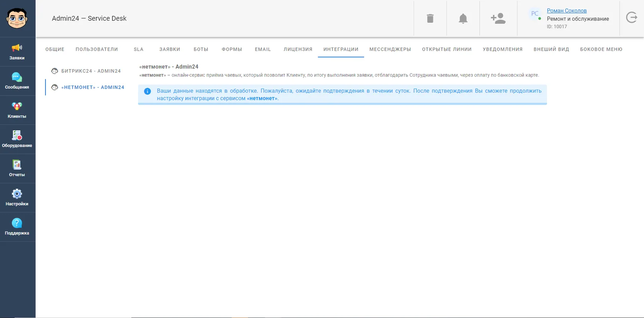This screenshot has height=318, width=644.
Task: Switch to the Формы tab
Action: coord(232,49)
